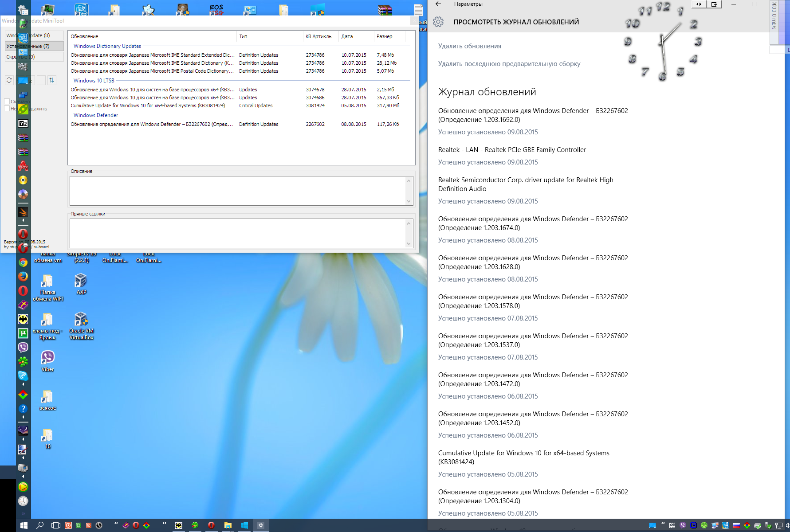Select the Realtek PCIe GBE Family Controller entry

point(512,156)
